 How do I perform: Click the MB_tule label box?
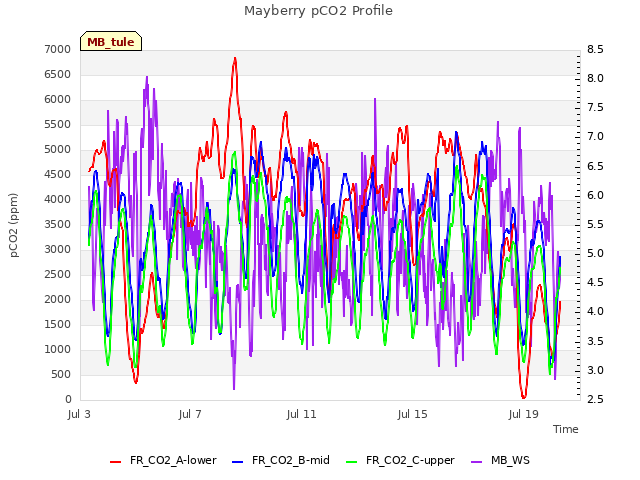[111, 41]
